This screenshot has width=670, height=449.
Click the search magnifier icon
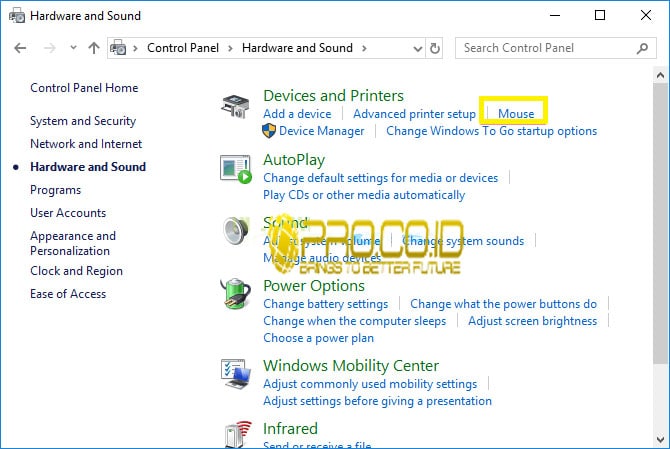click(x=642, y=48)
